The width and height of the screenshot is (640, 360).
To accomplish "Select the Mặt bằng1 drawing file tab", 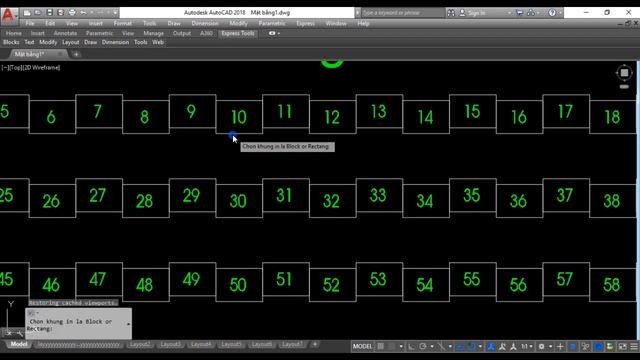I will pyautogui.click(x=29, y=54).
